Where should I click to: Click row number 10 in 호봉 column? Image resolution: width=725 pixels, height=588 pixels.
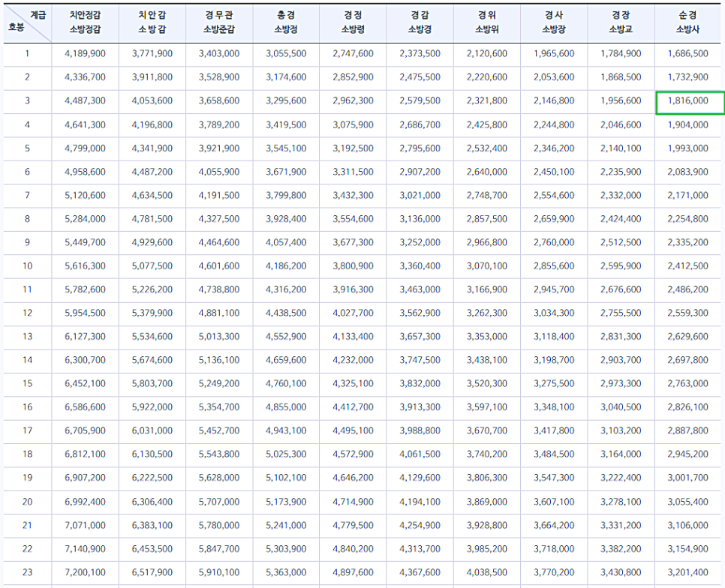27,266
